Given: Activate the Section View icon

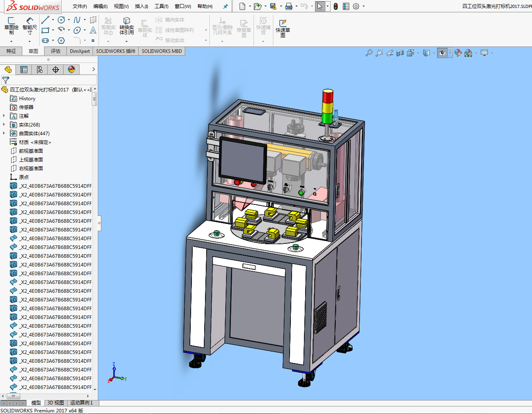Looking at the screenshot, I should (400, 53).
